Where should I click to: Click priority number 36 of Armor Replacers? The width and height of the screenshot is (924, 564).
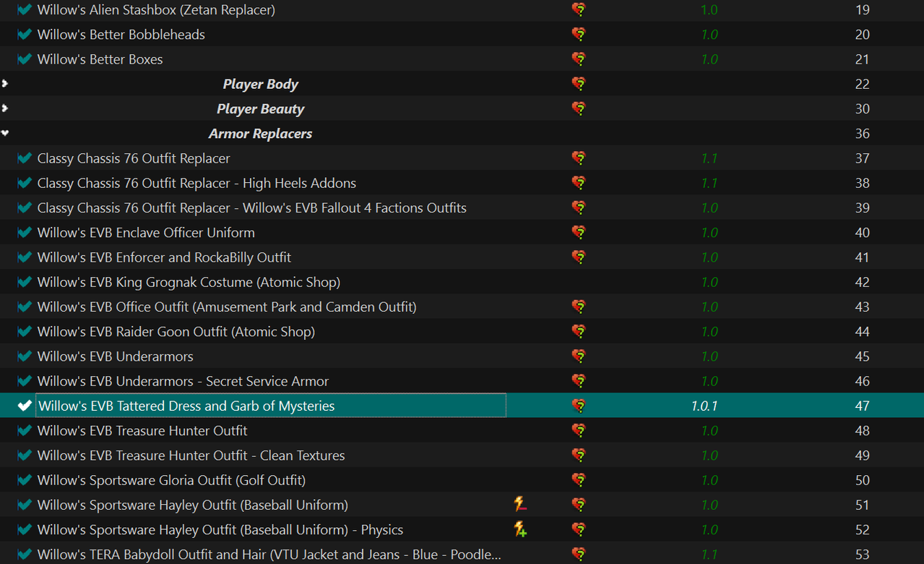pos(862,133)
